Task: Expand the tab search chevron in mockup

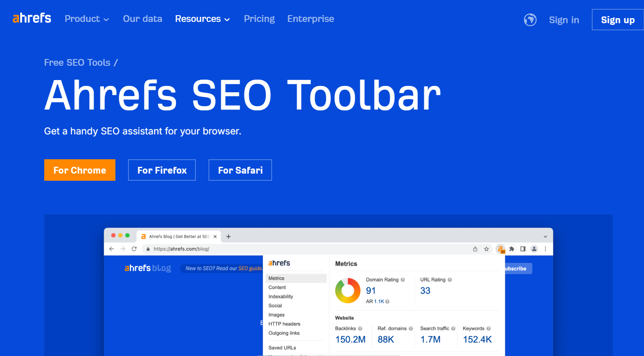Action: [x=545, y=237]
